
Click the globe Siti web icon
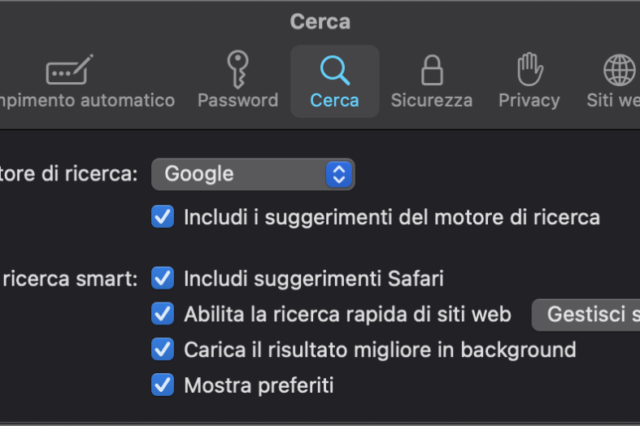(620, 70)
